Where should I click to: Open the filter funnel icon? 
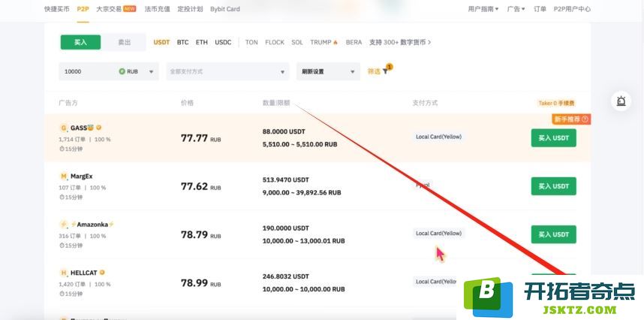(x=385, y=71)
